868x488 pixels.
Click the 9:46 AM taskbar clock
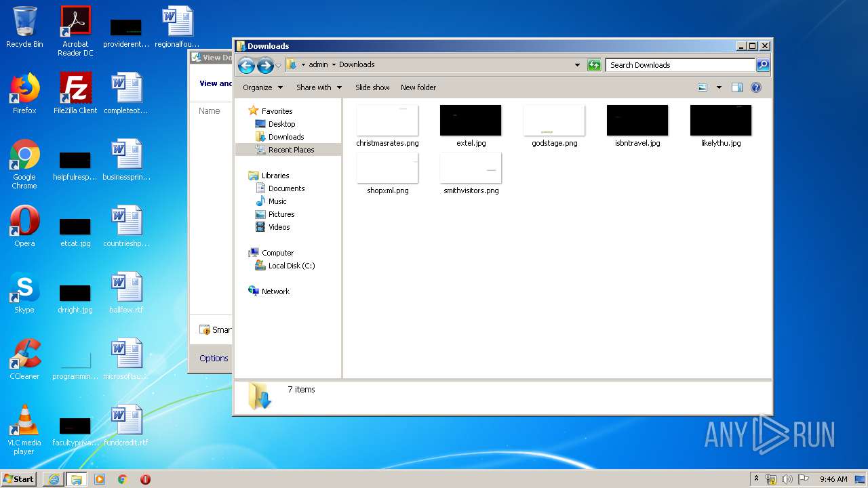pyautogui.click(x=833, y=479)
